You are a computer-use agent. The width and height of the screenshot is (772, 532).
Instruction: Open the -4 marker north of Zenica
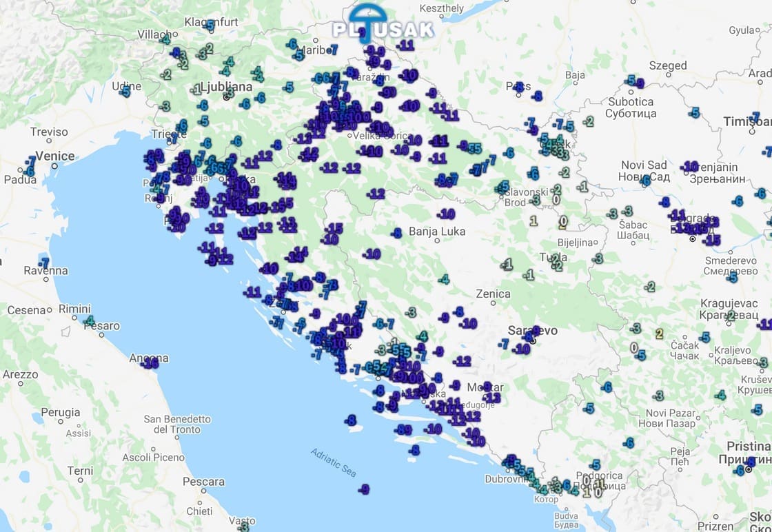coord(445,279)
